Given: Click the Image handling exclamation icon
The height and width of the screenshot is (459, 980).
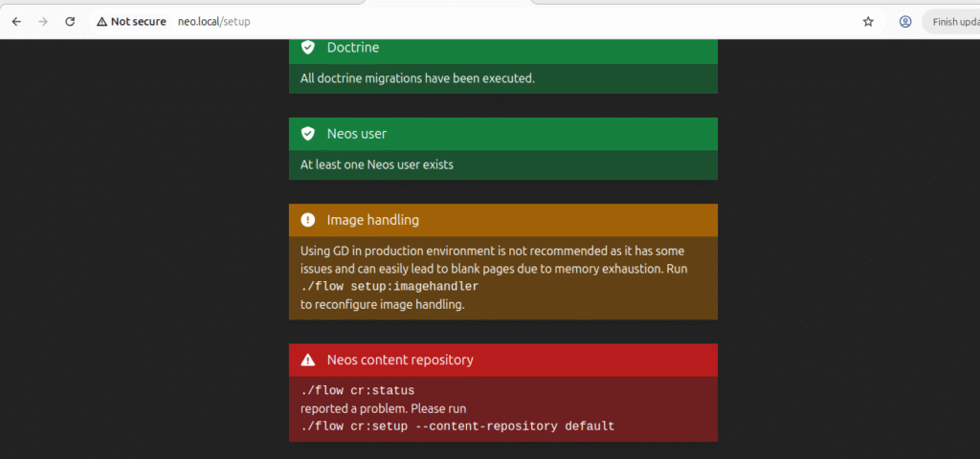Looking at the screenshot, I should tap(307, 220).
